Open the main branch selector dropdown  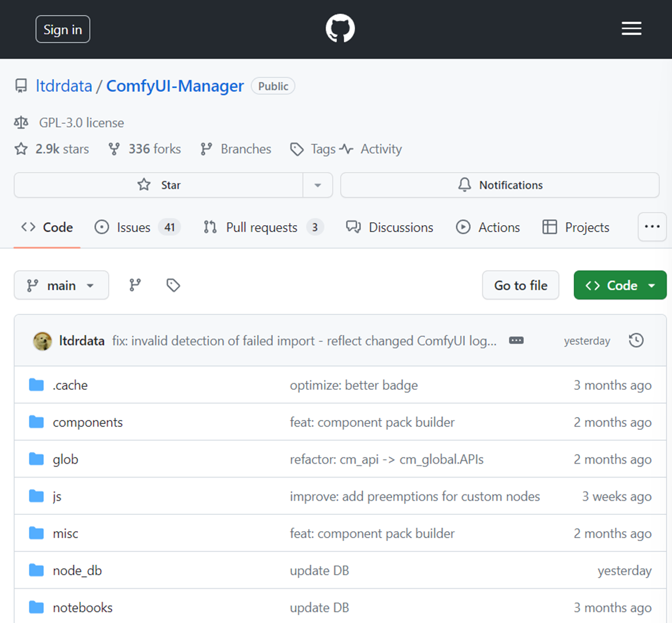coord(61,286)
